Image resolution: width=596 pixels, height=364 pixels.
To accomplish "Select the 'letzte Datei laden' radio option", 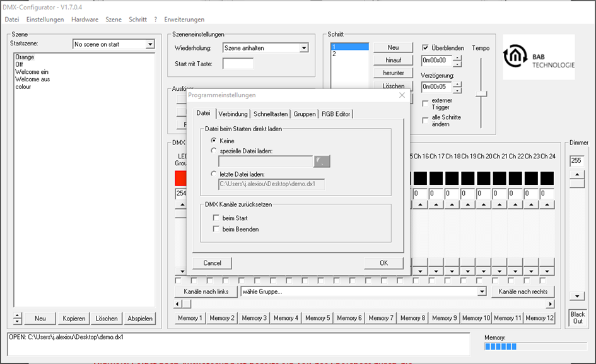I will coord(214,174).
